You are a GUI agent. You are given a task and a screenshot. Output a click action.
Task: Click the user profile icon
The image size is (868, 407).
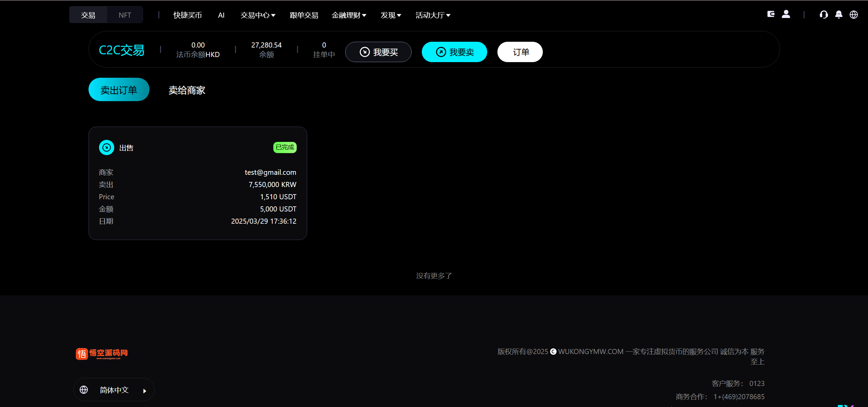[x=786, y=14]
